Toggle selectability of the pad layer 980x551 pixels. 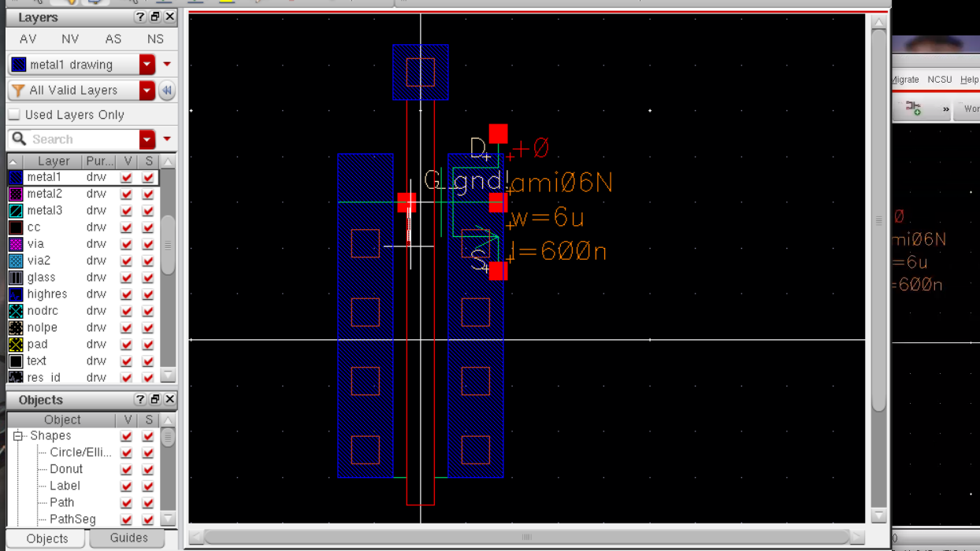pos(148,345)
